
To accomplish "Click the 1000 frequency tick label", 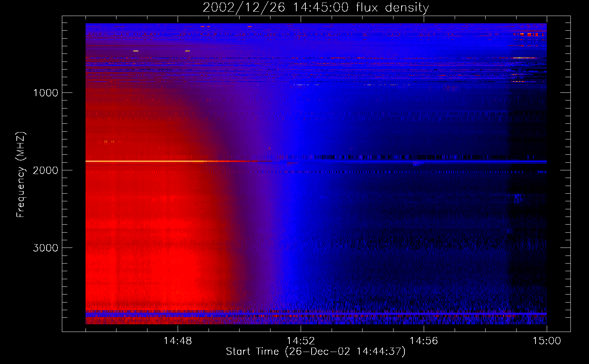I will point(46,93).
